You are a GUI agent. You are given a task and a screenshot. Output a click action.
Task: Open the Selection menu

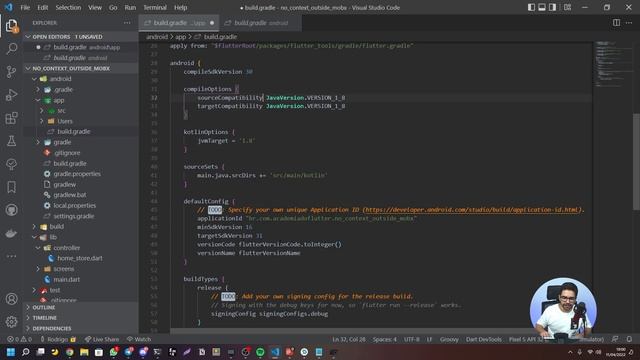pos(68,7)
